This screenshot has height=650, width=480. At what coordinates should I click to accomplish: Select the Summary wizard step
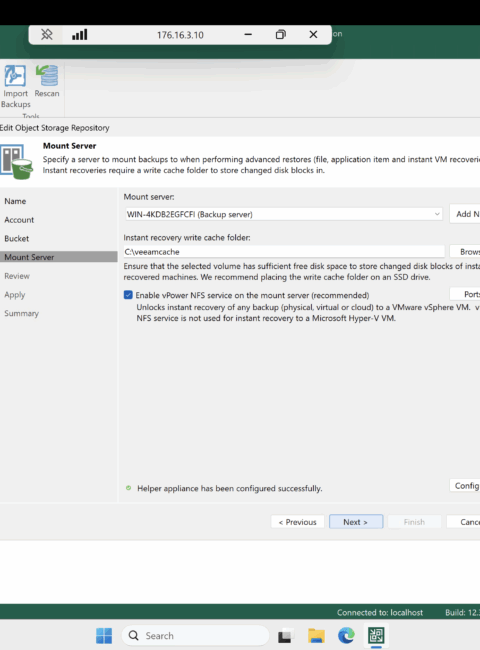(x=22, y=313)
